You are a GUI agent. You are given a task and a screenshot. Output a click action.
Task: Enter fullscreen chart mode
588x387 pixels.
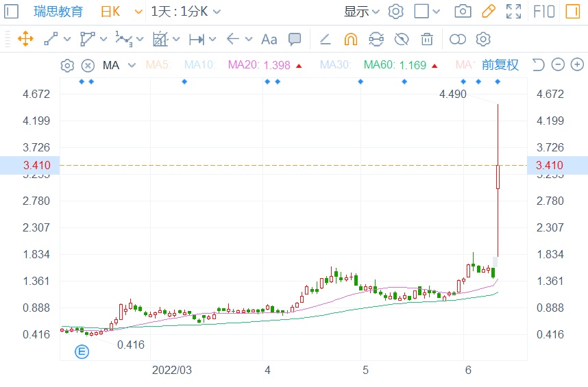pyautogui.click(x=513, y=11)
